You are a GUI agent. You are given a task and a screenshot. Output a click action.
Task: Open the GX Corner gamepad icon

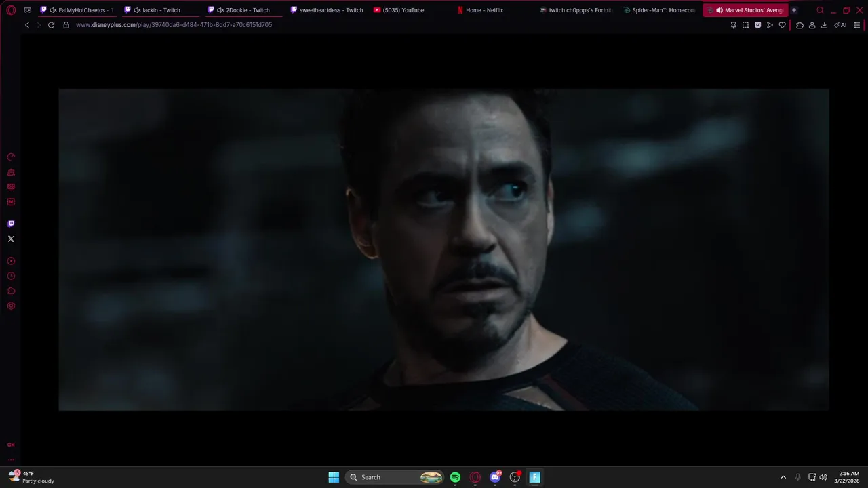27,10
